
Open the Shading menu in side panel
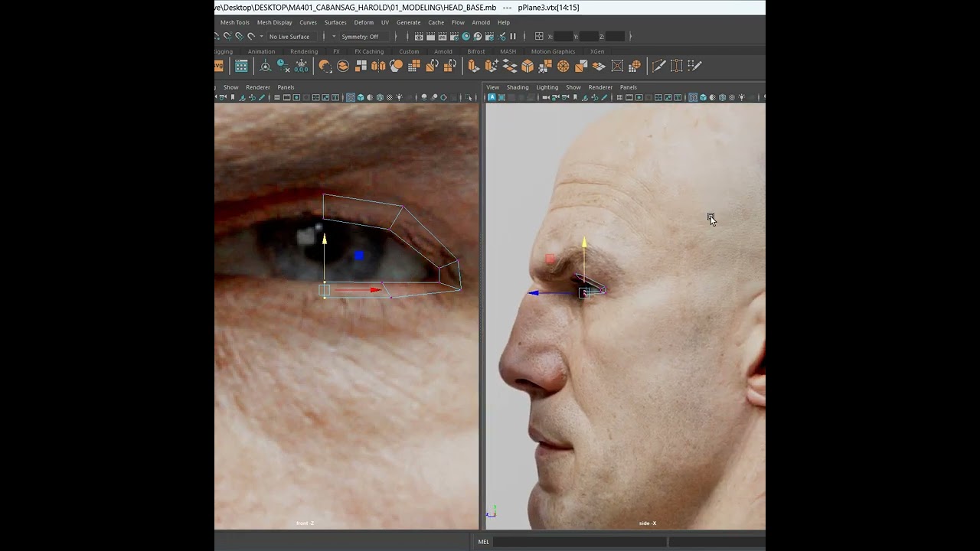[x=518, y=87]
